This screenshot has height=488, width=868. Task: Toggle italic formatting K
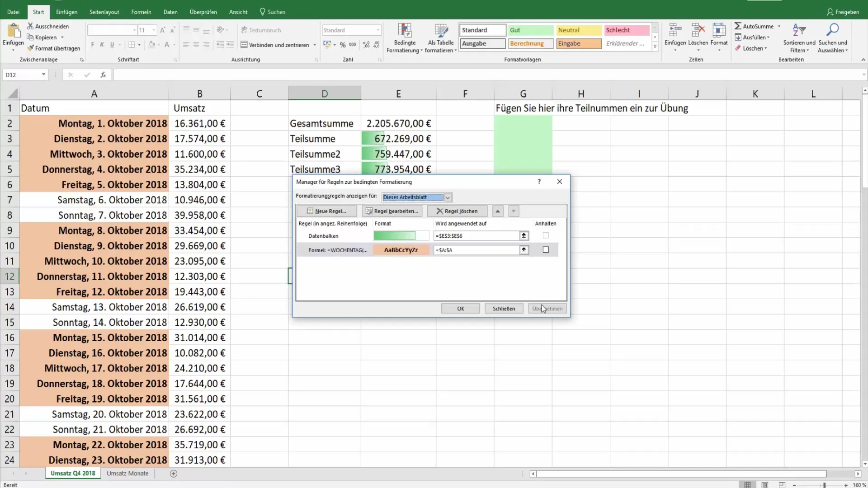102,45
